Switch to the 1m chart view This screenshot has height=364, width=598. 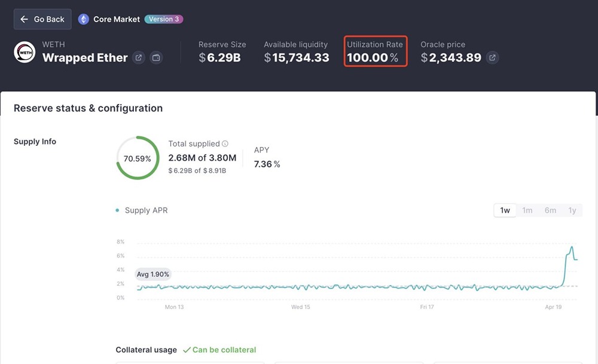(527, 210)
